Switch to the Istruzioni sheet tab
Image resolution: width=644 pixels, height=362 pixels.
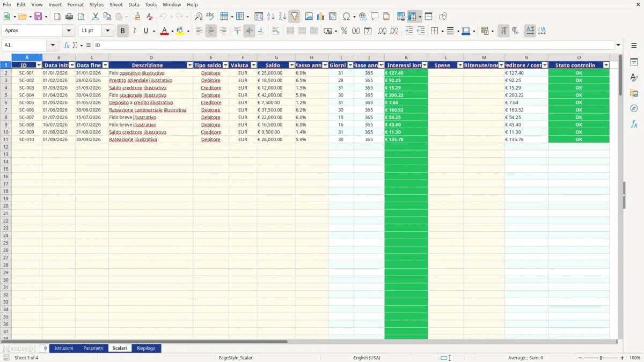click(64, 348)
